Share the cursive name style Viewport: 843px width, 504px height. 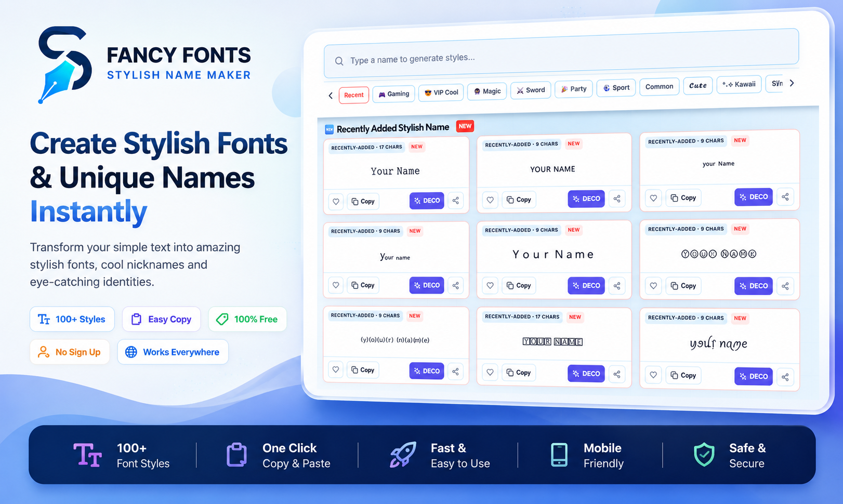click(785, 377)
